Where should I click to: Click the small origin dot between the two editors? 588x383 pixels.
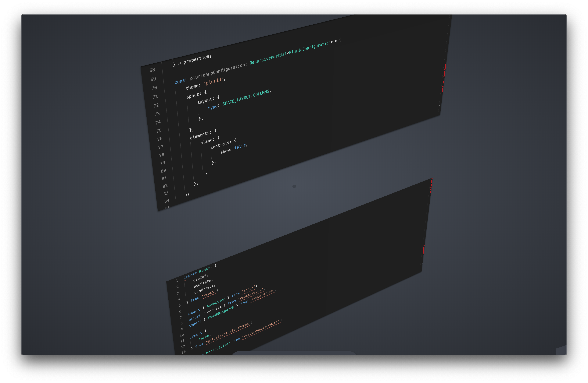coord(294,186)
